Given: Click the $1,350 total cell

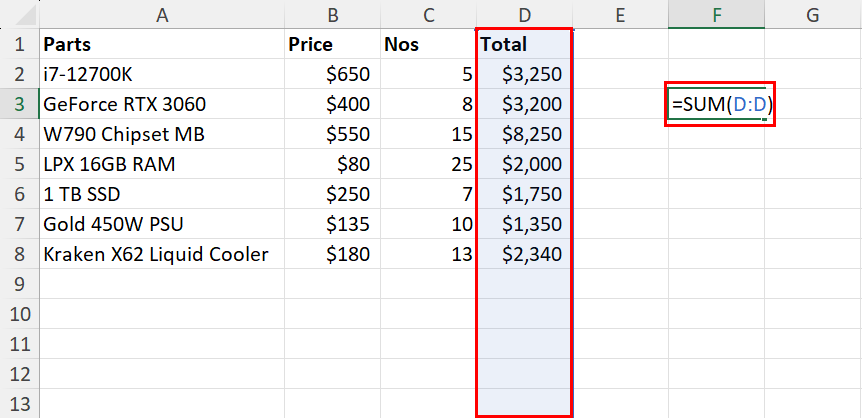Looking at the screenshot, I should pyautogui.click(x=524, y=223).
